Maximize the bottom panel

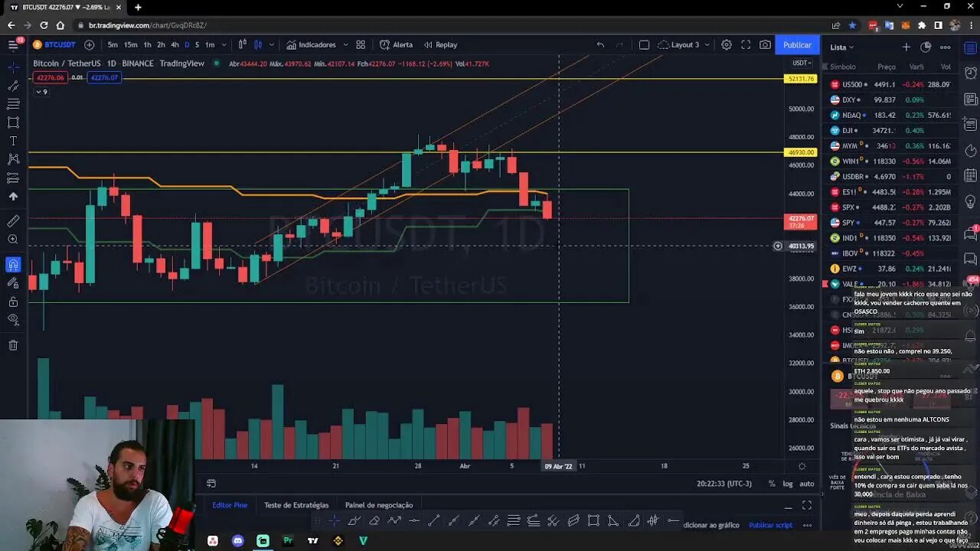coord(806,505)
